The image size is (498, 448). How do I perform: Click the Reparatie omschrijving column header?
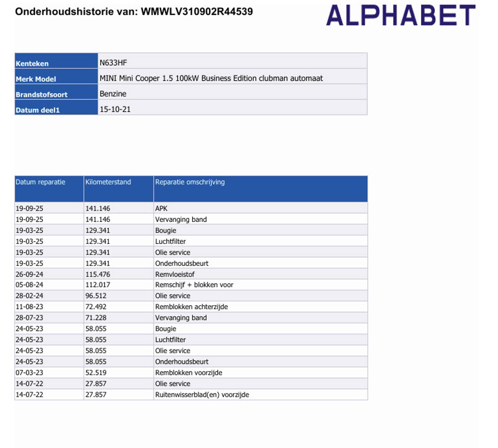coord(190,182)
